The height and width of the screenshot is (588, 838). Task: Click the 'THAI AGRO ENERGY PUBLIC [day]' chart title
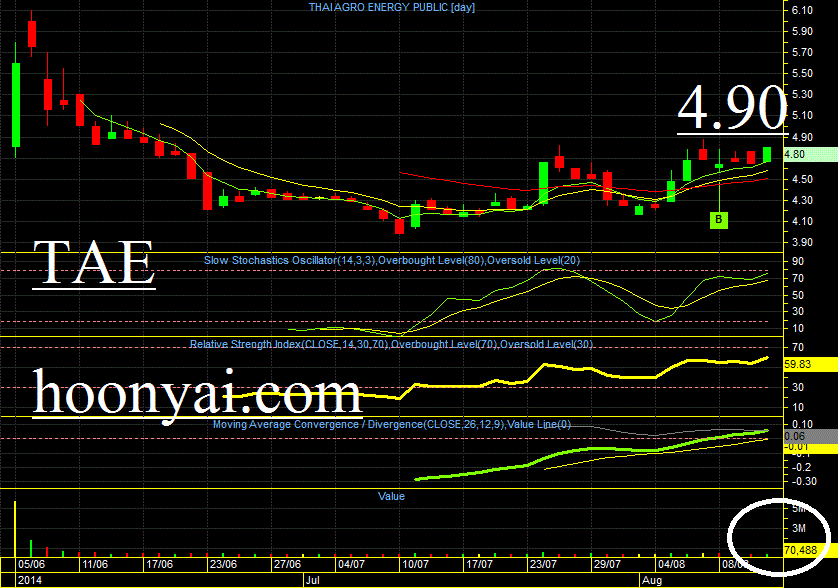392,7
